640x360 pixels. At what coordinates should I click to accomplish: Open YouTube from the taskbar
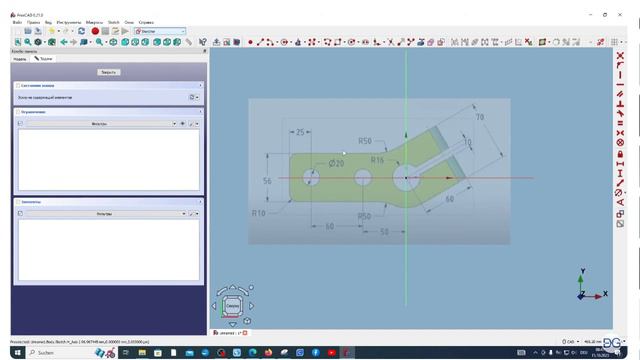pos(331,353)
